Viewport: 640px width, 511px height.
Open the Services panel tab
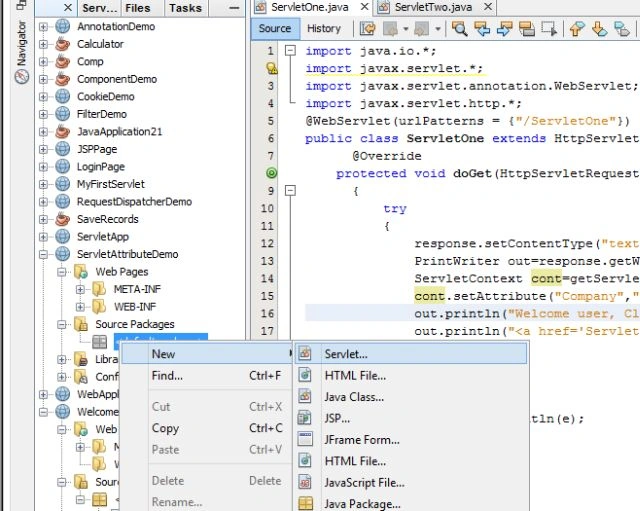[99, 8]
